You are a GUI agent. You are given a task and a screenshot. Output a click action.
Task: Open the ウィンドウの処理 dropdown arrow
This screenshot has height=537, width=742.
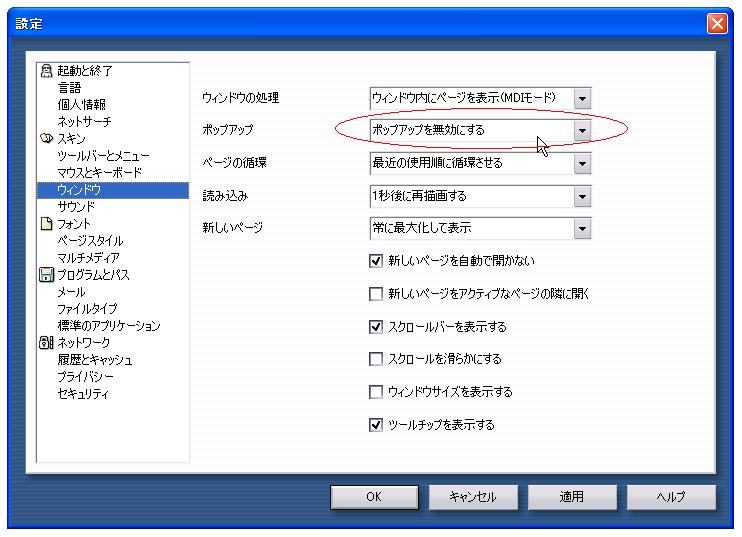pos(582,98)
